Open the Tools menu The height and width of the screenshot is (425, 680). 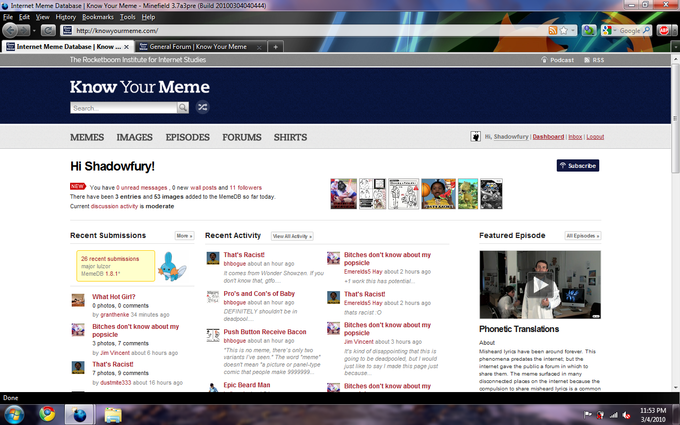tap(128, 17)
